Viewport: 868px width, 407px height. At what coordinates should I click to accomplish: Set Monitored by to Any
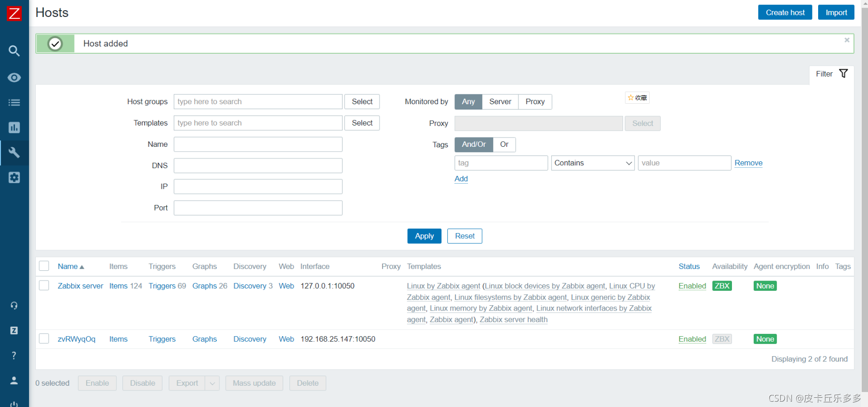pos(468,102)
